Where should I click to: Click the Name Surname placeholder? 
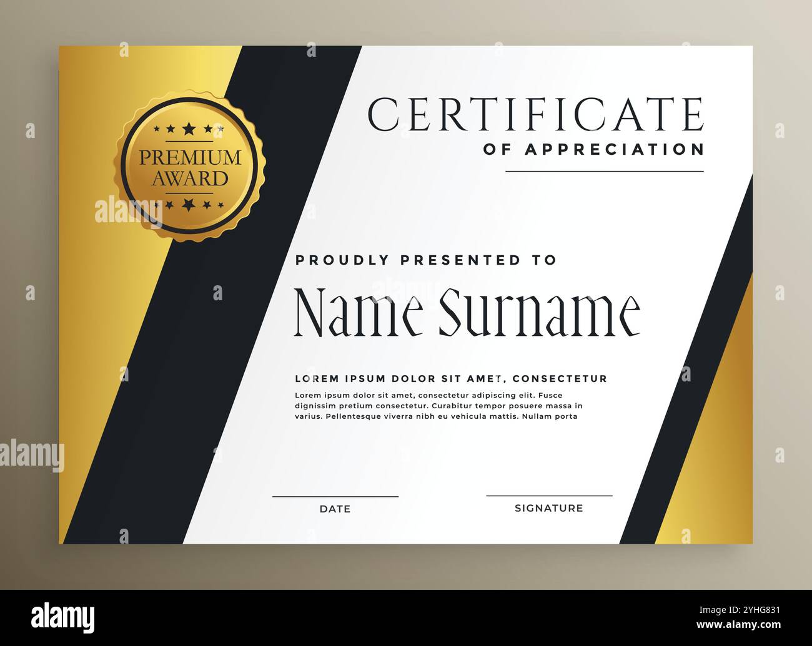(467, 312)
